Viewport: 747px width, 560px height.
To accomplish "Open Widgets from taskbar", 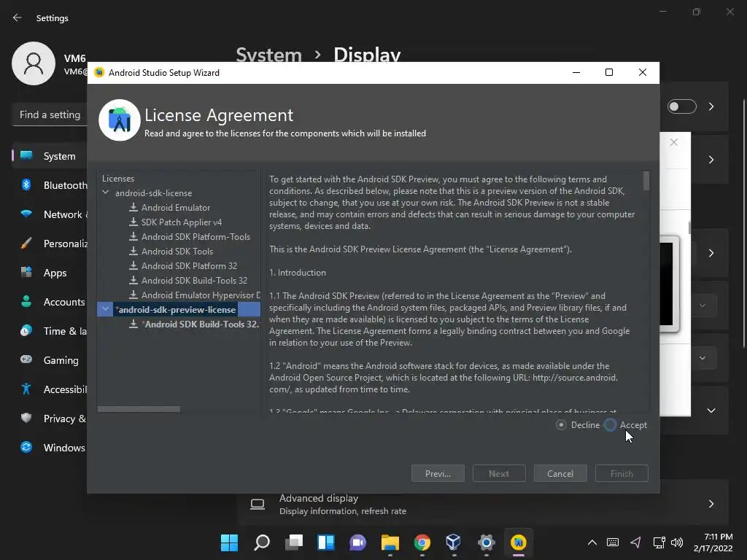I will click(326, 542).
